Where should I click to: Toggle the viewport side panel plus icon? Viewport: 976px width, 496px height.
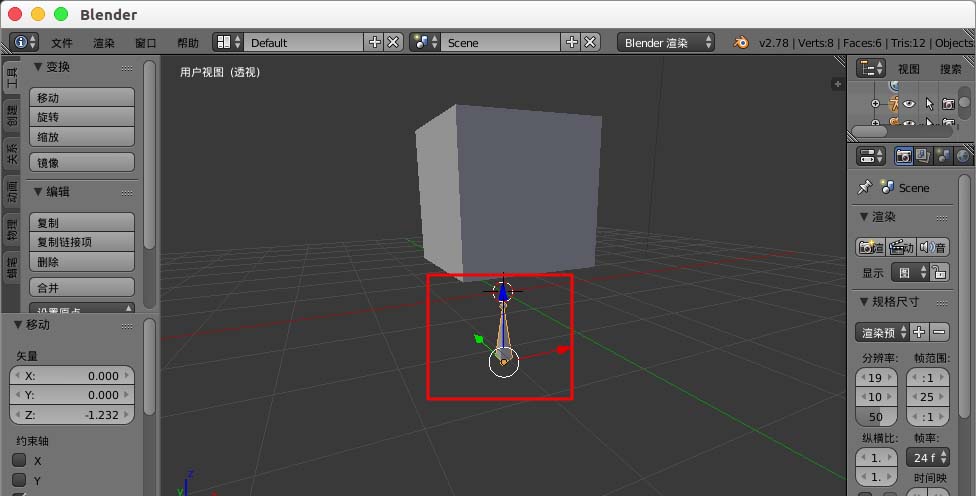click(838, 83)
